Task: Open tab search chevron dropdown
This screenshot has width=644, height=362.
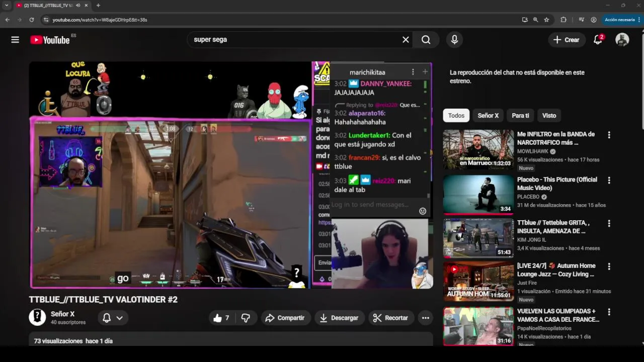Action: pyautogui.click(x=7, y=6)
